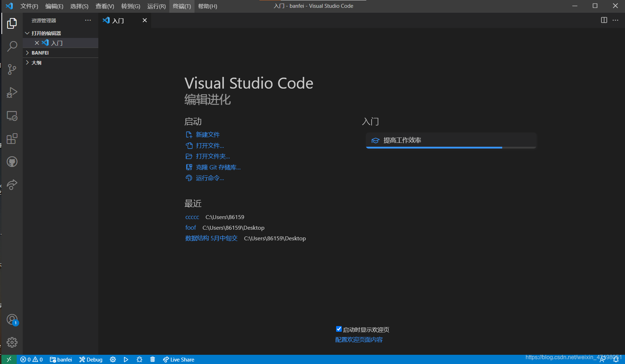Image resolution: width=625 pixels, height=364 pixels.
Task: Start Live Share from status bar
Action: (x=179, y=359)
